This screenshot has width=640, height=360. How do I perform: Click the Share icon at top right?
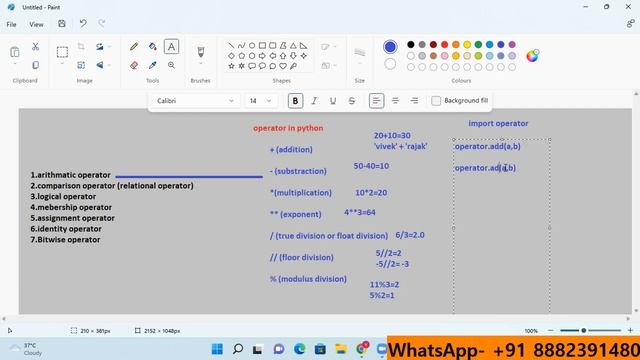[x=630, y=24]
